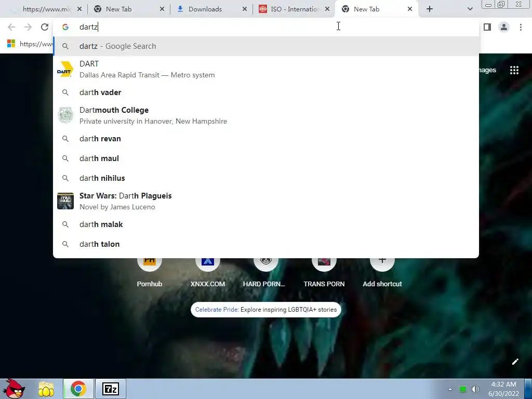Open the Celebrate Pride stories link
Viewport: 532px width, 399px height.
click(x=265, y=310)
